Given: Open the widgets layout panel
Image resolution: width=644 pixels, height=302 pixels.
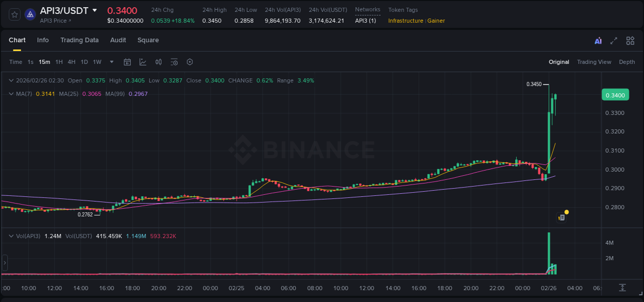Looking at the screenshot, I should tap(630, 40).
